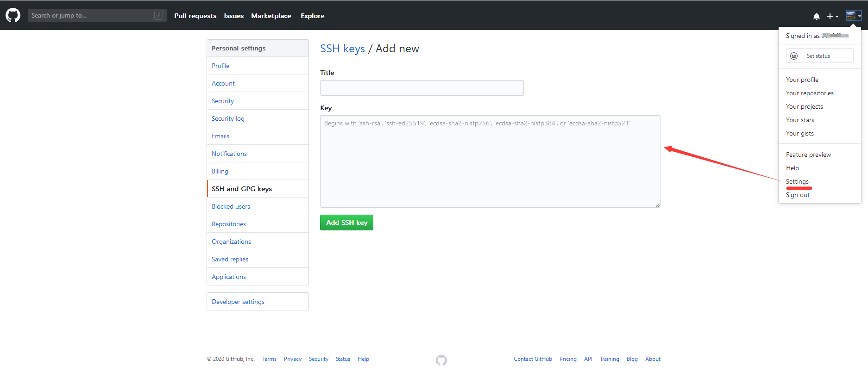Image resolution: width=868 pixels, height=390 pixels.
Task: Select Your profile in user menu
Action: coord(820,80)
